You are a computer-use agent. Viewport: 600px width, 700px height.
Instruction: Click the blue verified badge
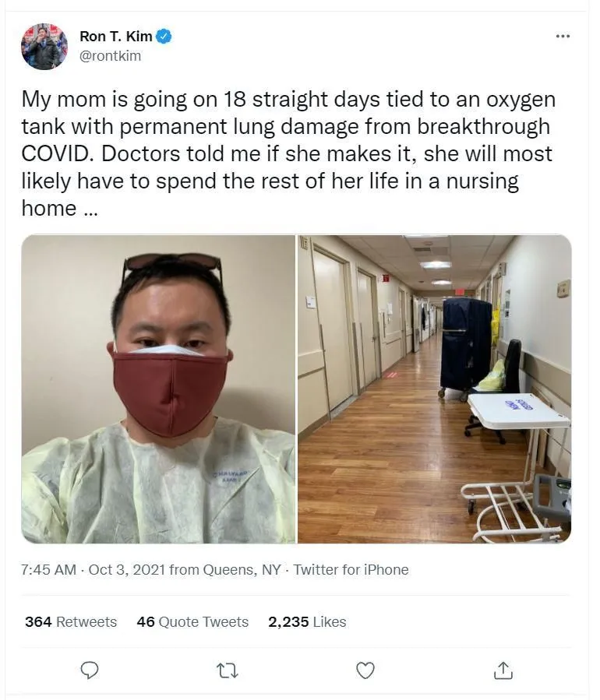164,37
